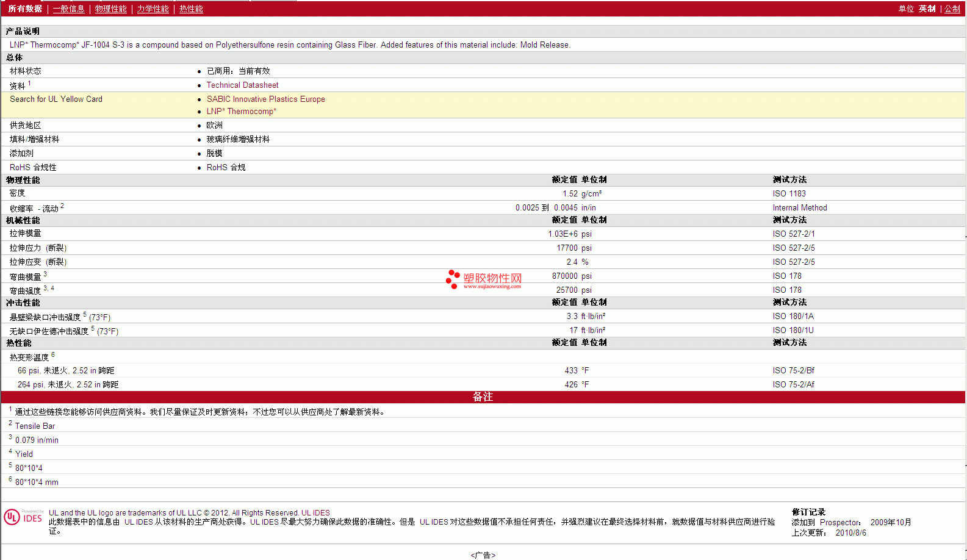Click the UL IDES logo icon
The image size is (967, 560).
[x=24, y=517]
